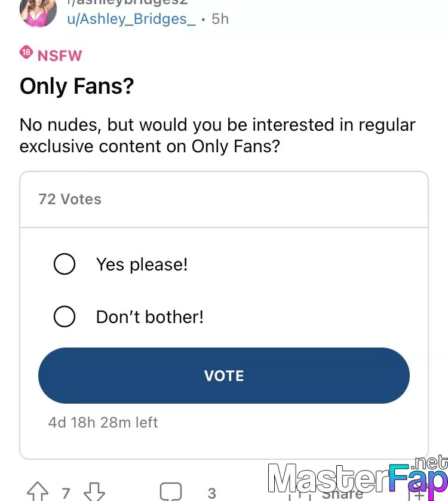
Task: Open comments via speech bubble icon
Action: point(171,491)
